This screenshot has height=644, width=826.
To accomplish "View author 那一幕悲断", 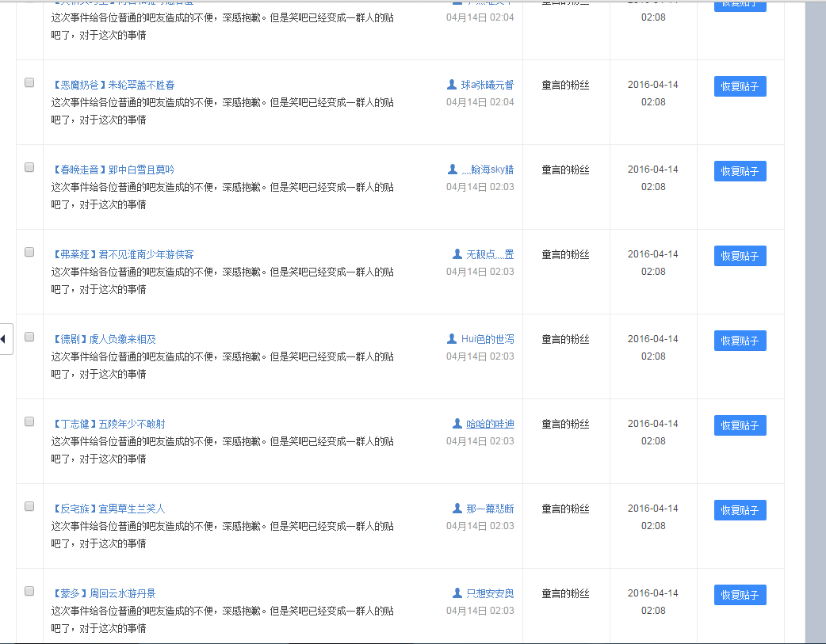I will (490, 509).
